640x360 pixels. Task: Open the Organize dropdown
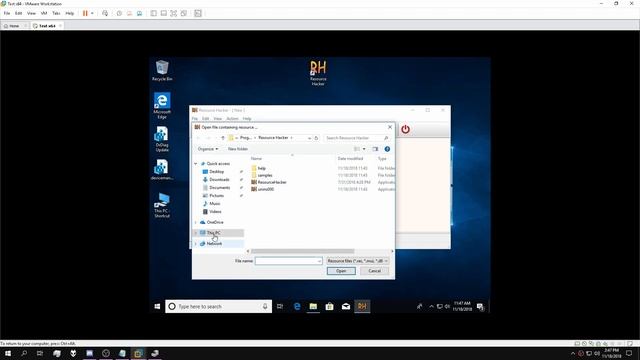208,149
